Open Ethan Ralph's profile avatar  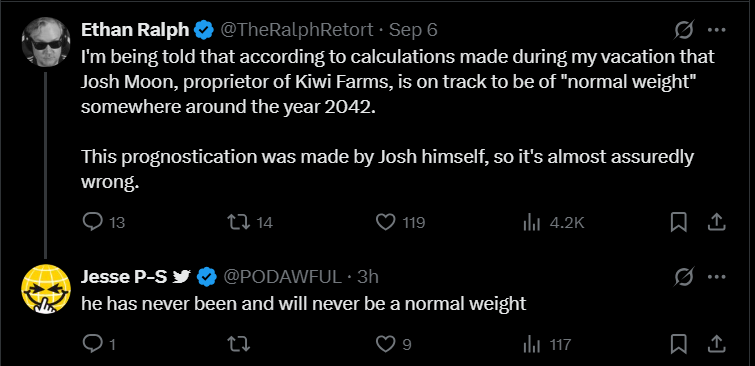[x=46, y=42]
